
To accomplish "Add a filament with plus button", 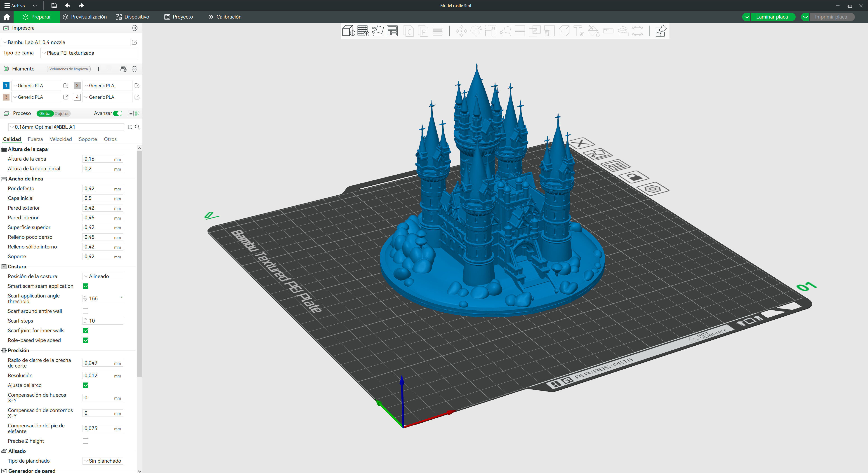I will (x=98, y=69).
